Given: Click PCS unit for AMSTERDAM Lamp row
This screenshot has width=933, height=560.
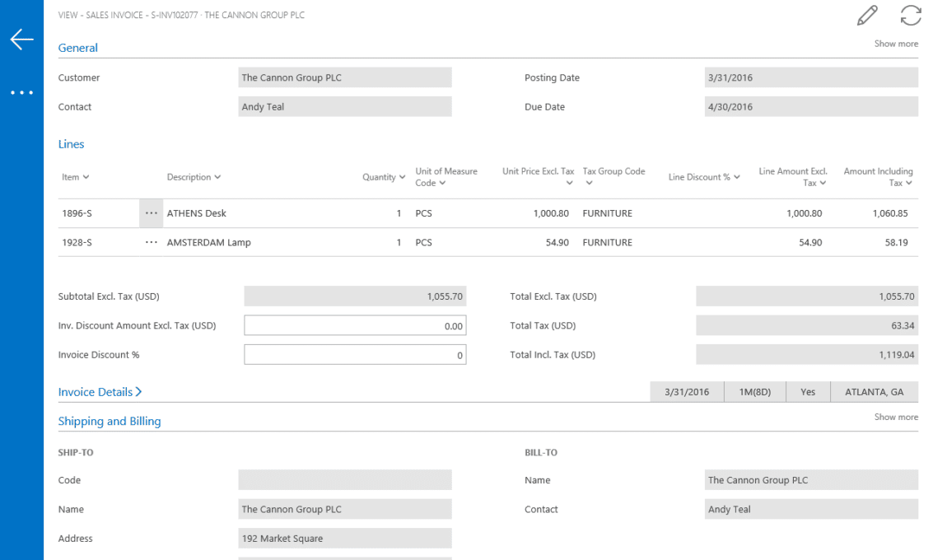Looking at the screenshot, I should click(x=423, y=243).
